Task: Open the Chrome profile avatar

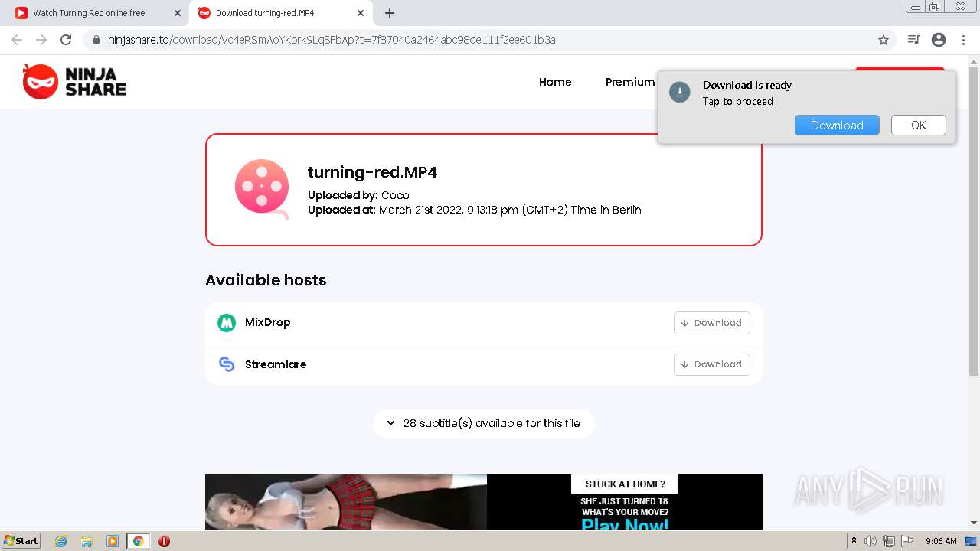Action: point(939,40)
